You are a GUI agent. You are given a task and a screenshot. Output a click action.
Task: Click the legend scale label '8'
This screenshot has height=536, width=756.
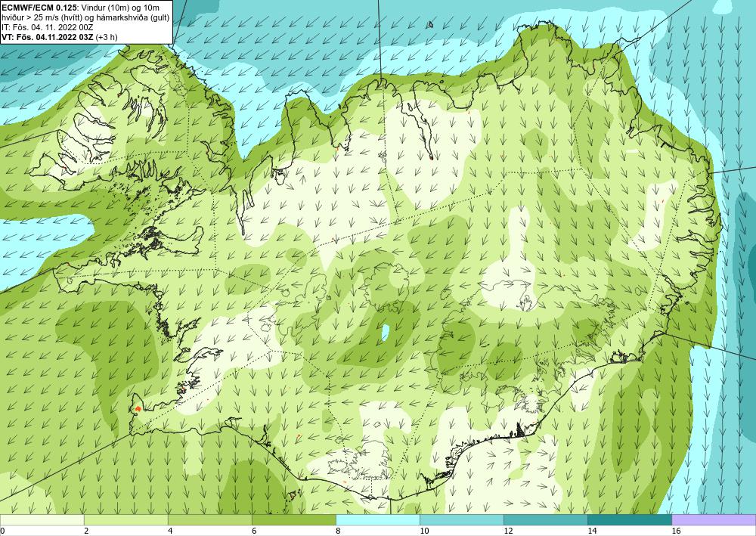[338, 531]
